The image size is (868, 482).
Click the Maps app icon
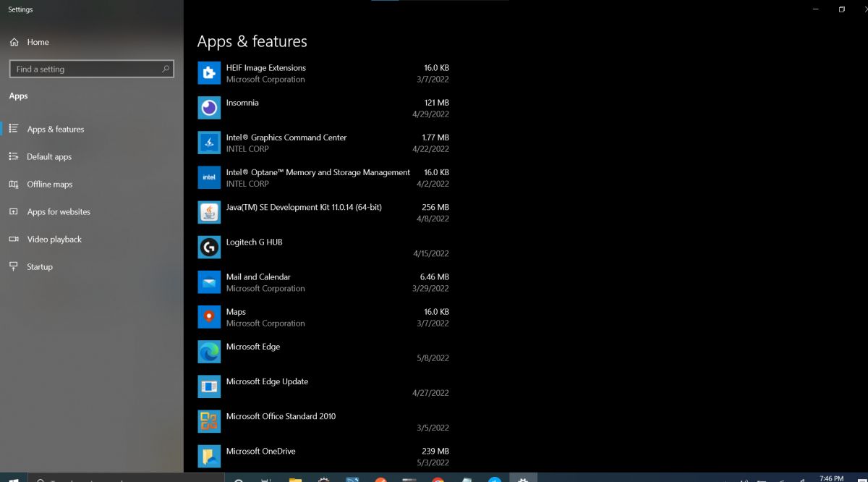coord(209,317)
